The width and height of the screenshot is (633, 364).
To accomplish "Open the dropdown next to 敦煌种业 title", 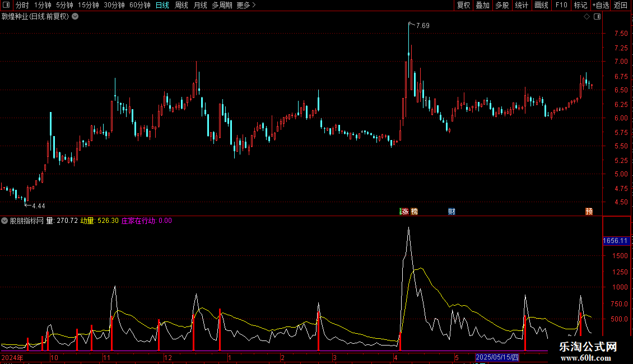I will point(75,17).
